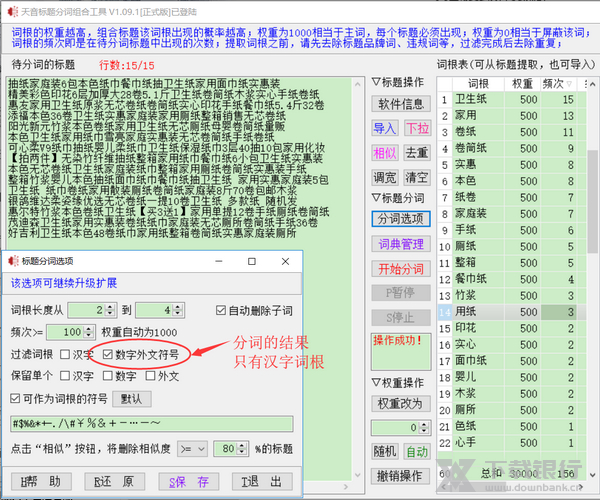Uncheck 数字外文符号 filter checkbox
Image resolution: width=600 pixels, height=500 pixels.
(108, 354)
